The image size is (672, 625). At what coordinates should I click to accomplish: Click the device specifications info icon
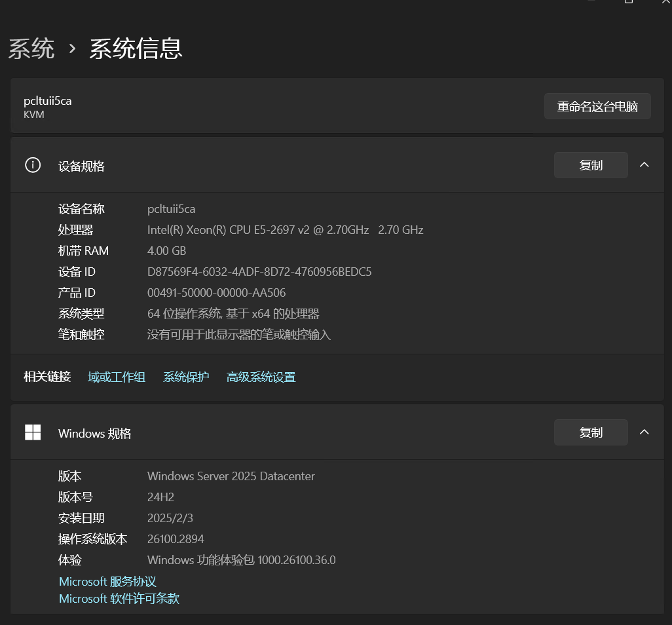(x=33, y=165)
